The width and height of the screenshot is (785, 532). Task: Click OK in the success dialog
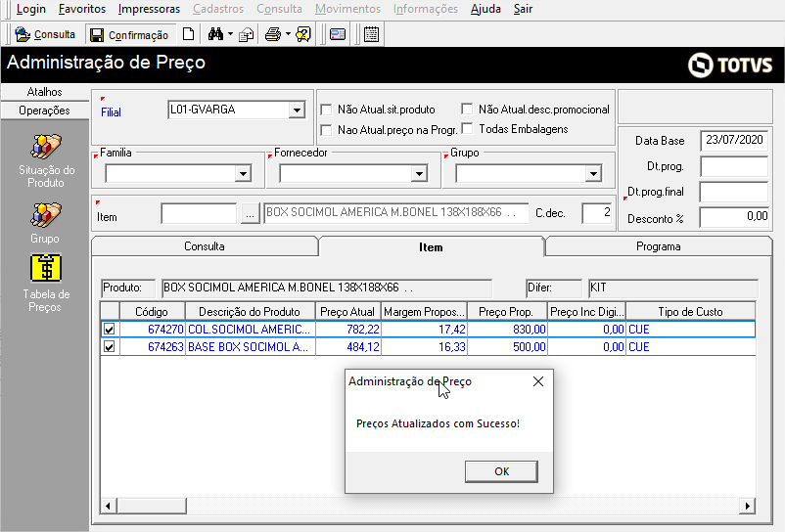coord(501,471)
